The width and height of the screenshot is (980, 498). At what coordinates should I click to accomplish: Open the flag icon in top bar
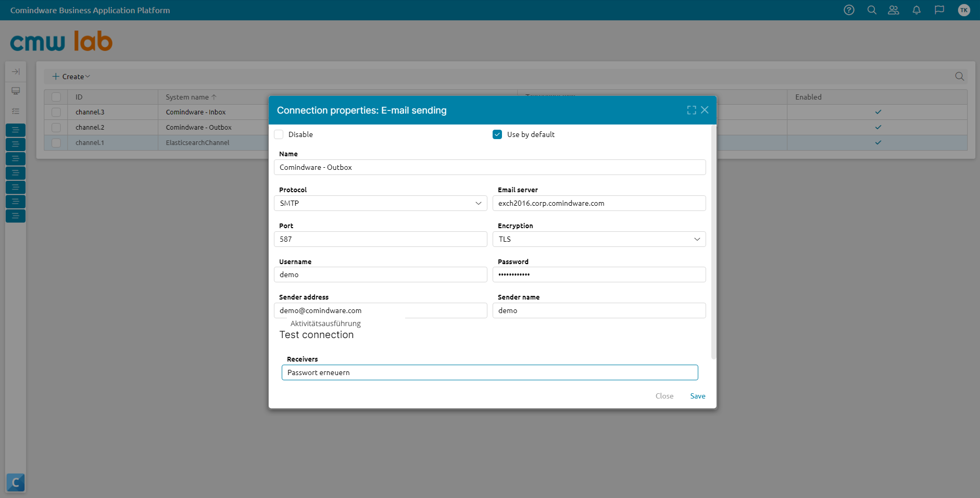point(939,10)
